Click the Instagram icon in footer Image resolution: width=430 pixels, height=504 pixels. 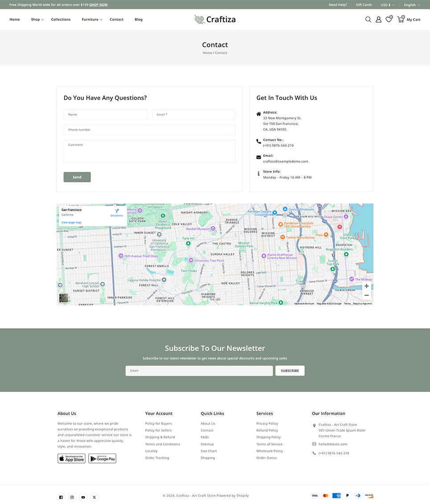[72, 497]
